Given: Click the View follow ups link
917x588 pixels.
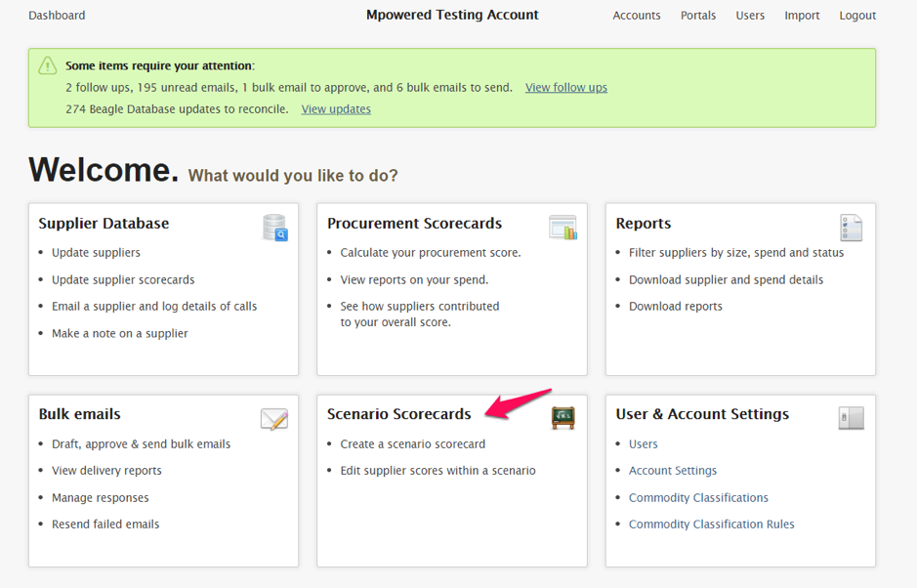Looking at the screenshot, I should [566, 88].
